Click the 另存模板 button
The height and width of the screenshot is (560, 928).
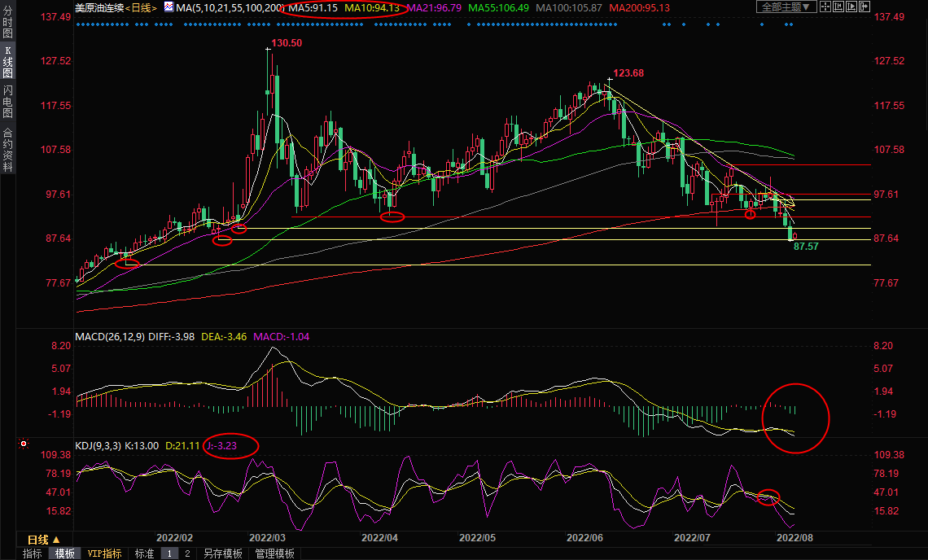pyautogui.click(x=222, y=553)
